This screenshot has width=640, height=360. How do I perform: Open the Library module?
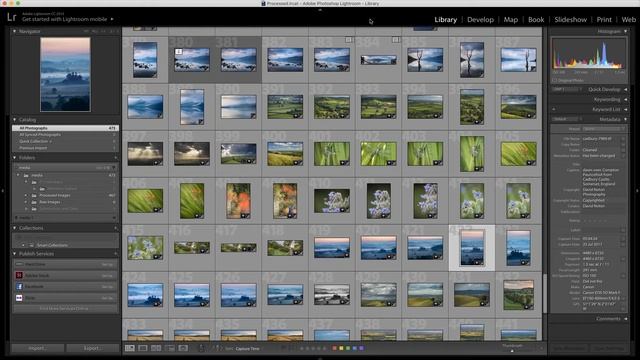pyautogui.click(x=445, y=19)
